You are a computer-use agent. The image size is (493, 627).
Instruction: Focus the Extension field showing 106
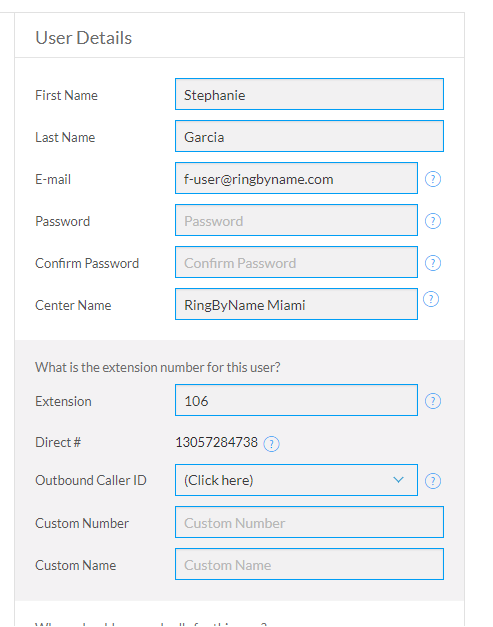point(296,400)
